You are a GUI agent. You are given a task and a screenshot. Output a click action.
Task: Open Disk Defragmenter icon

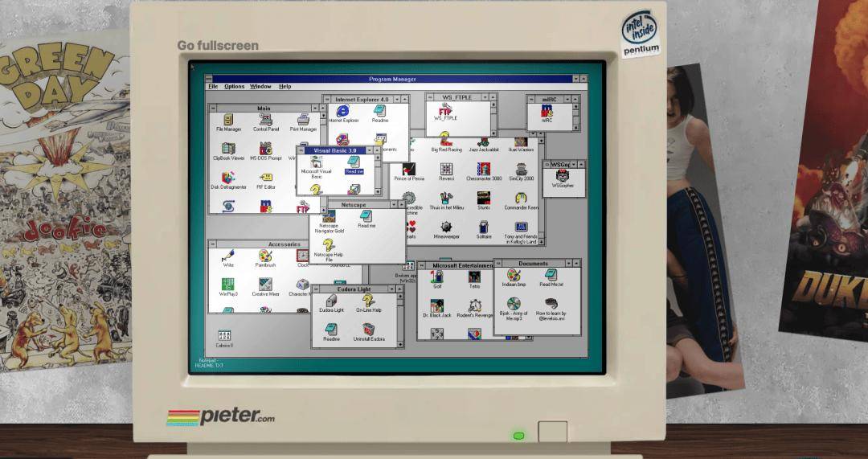coord(228,181)
